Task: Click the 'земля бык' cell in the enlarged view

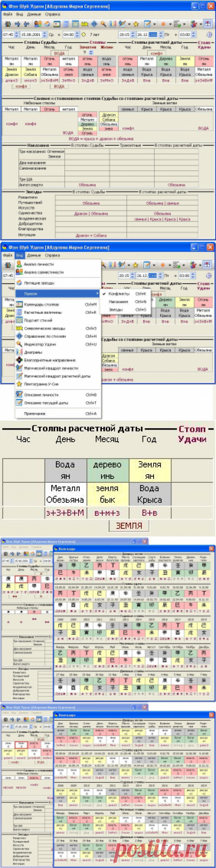Action: (x=107, y=494)
